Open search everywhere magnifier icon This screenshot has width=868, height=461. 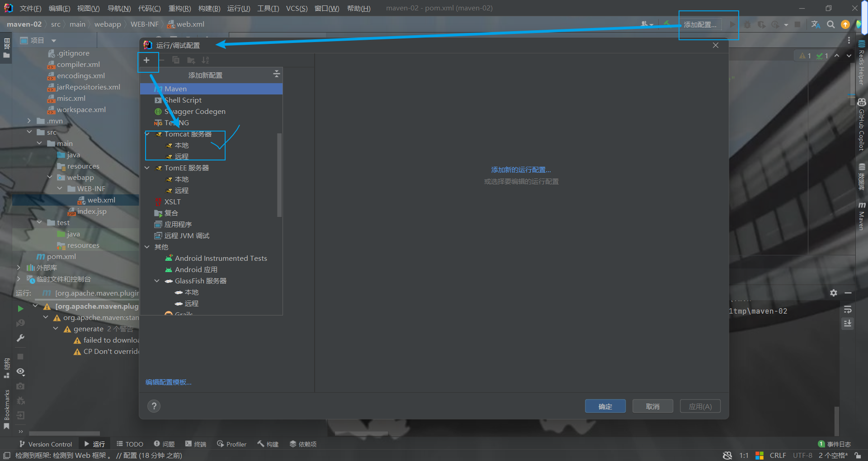coord(831,24)
